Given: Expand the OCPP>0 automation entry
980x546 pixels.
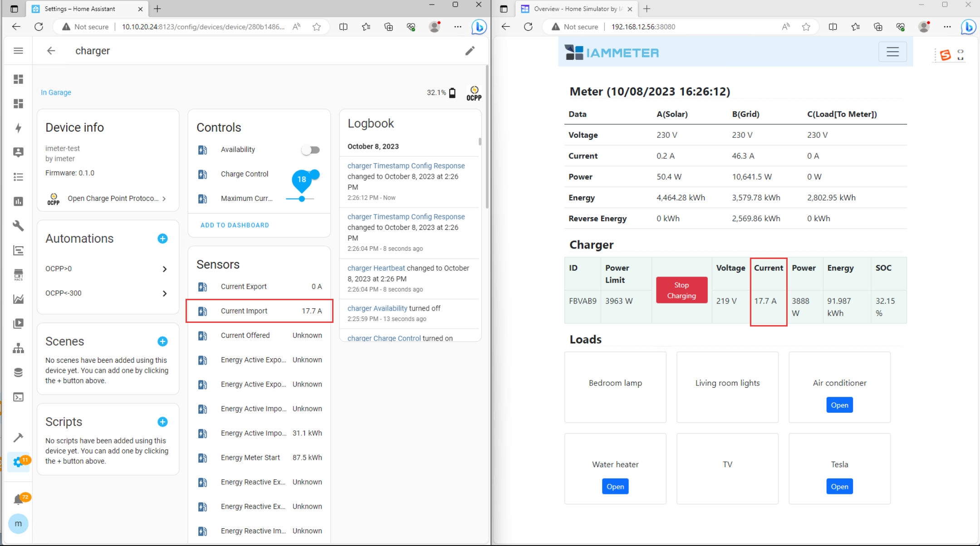Looking at the screenshot, I should click(108, 269).
